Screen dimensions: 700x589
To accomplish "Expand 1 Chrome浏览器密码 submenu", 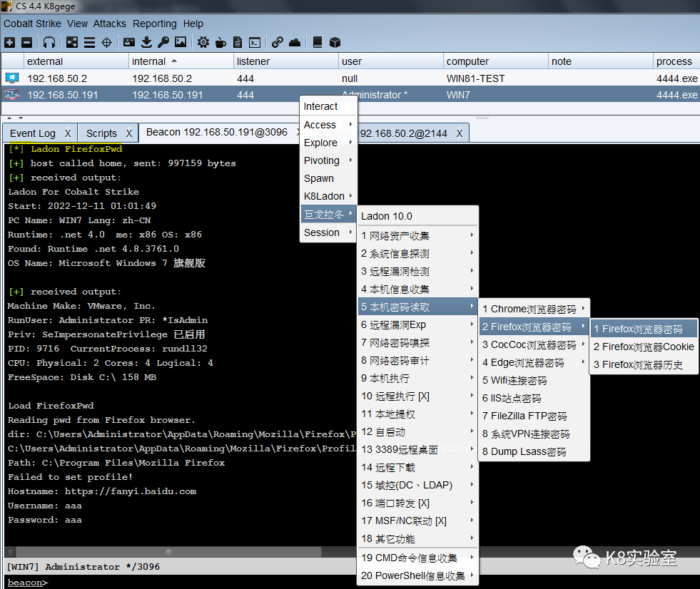I will click(534, 309).
